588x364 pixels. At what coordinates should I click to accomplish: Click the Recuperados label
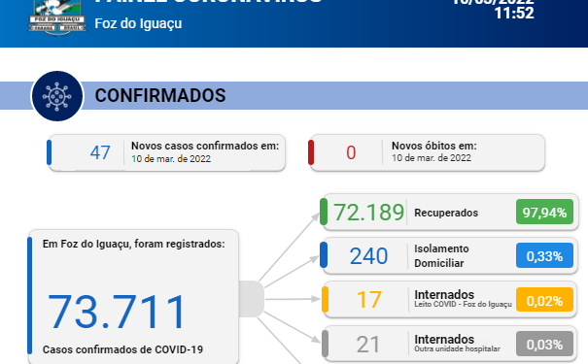click(x=446, y=213)
